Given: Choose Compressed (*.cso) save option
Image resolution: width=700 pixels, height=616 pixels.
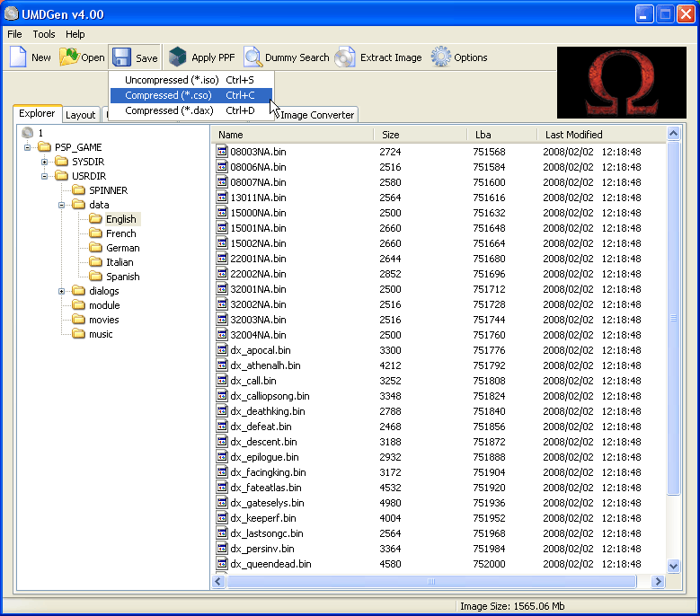Looking at the screenshot, I should tap(191, 95).
